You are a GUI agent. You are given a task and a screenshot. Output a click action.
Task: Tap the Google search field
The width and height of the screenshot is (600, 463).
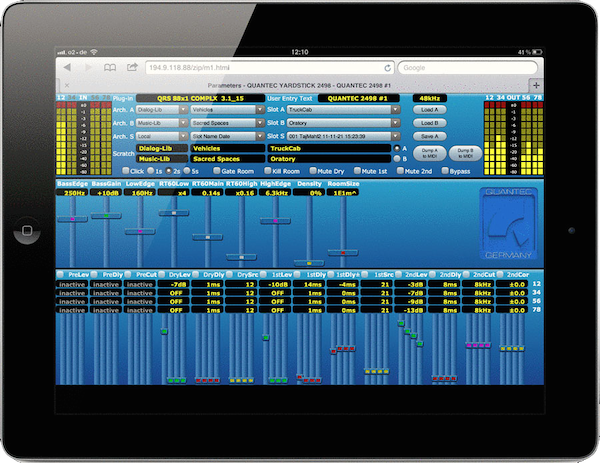point(468,68)
